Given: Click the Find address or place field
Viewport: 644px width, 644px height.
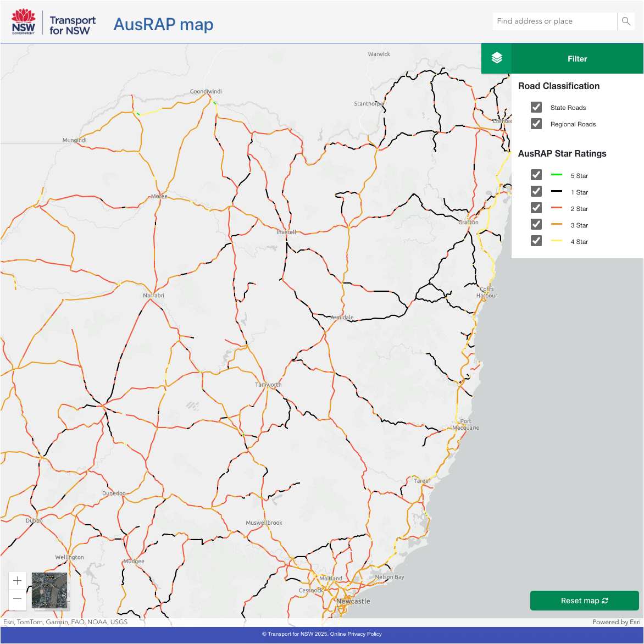Looking at the screenshot, I should [555, 21].
